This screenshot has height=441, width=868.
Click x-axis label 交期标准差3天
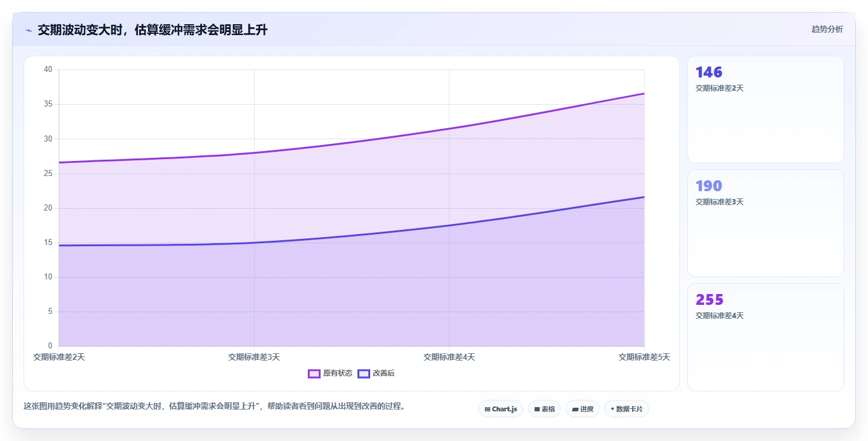[x=254, y=358]
